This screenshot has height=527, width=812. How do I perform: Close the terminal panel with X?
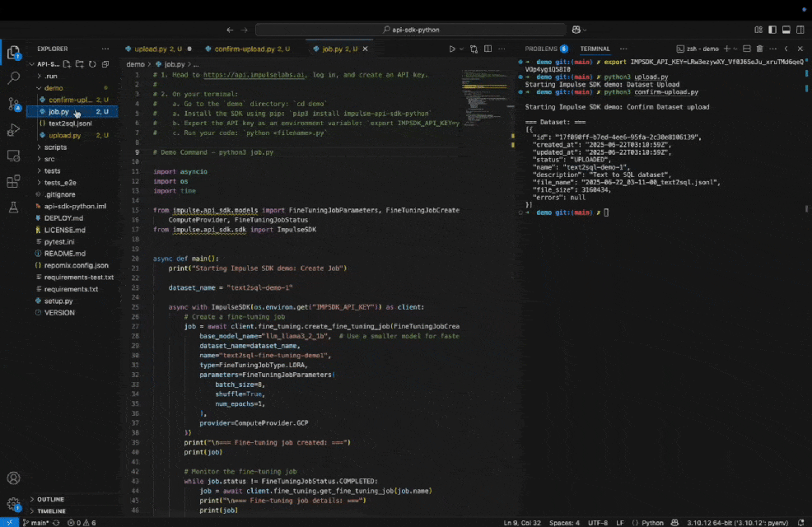(x=800, y=49)
